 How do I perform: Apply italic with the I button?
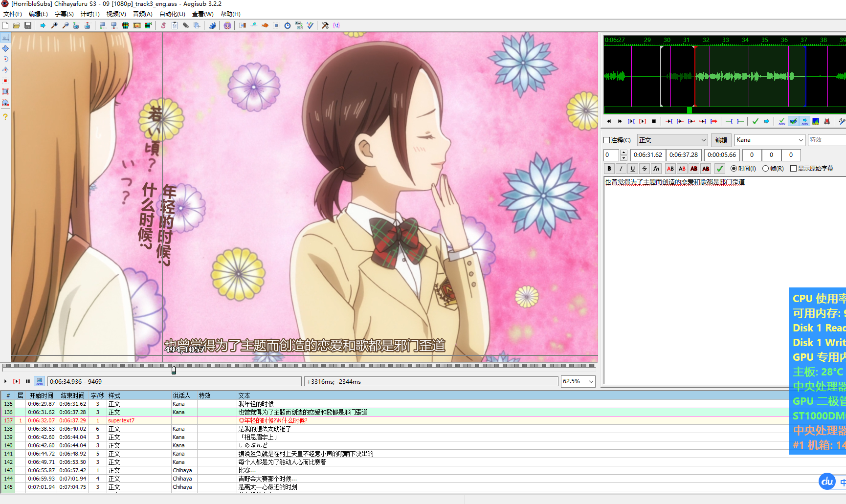[621, 169]
